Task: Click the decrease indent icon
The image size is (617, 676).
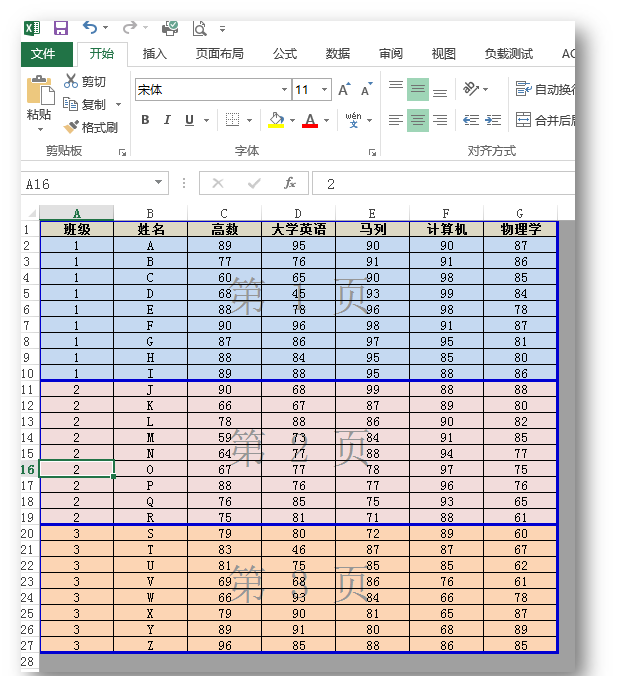Action: point(471,120)
